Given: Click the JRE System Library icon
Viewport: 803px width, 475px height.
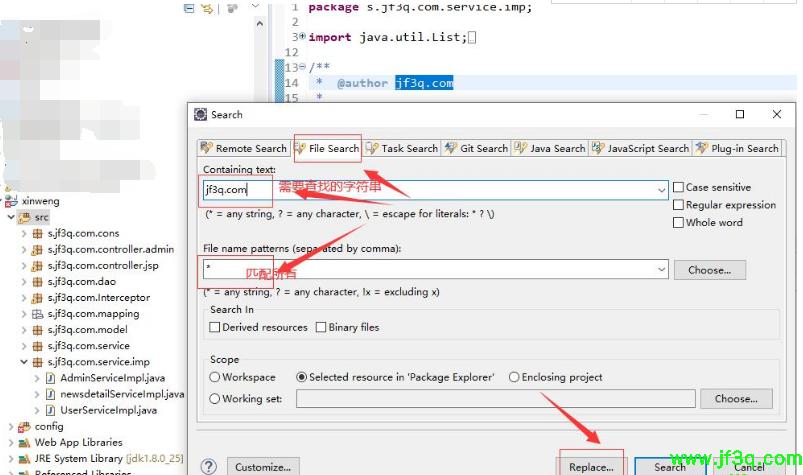Looking at the screenshot, I should click(x=24, y=458).
